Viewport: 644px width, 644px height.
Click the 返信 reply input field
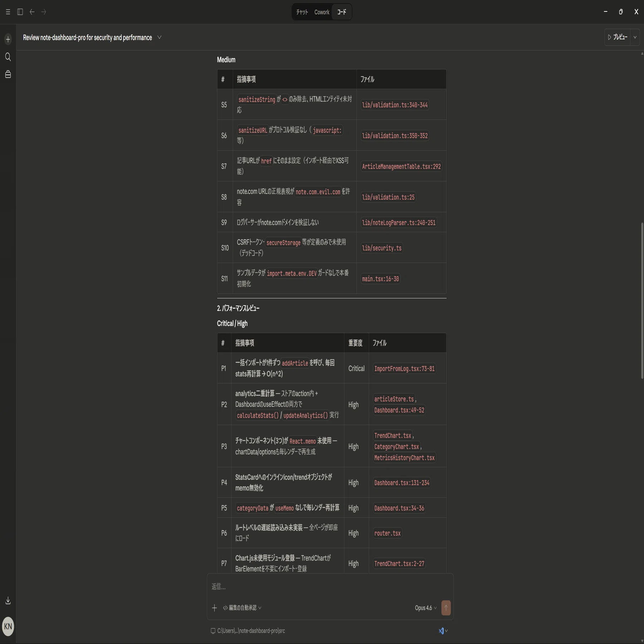pos(330,586)
